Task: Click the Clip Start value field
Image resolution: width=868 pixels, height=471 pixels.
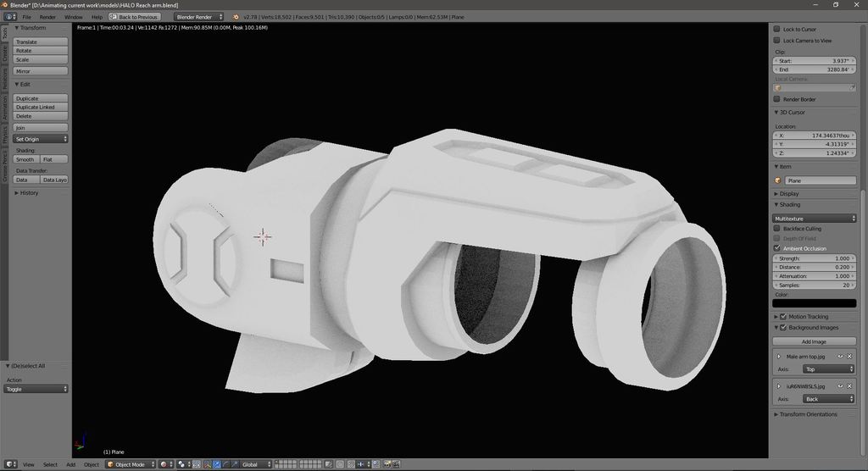Action: (x=815, y=61)
